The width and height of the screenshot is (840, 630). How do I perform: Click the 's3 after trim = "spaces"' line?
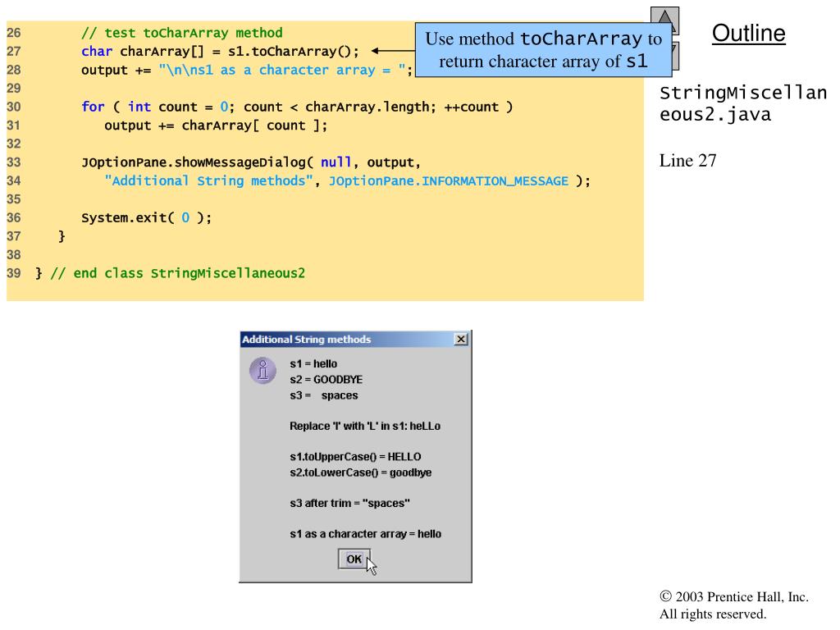[349, 503]
